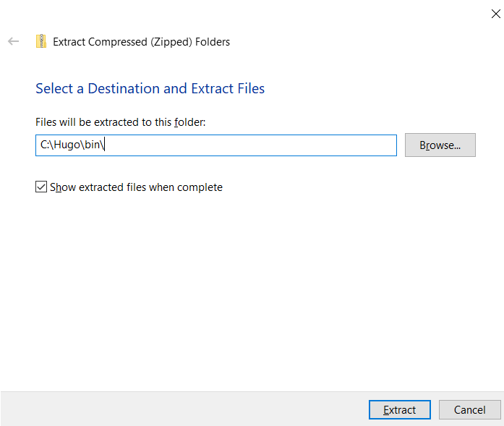Click the back arrow icon

pyautogui.click(x=14, y=41)
